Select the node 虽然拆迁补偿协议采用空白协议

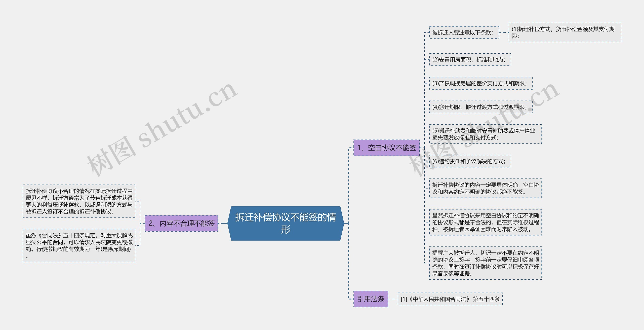[x=486, y=222]
